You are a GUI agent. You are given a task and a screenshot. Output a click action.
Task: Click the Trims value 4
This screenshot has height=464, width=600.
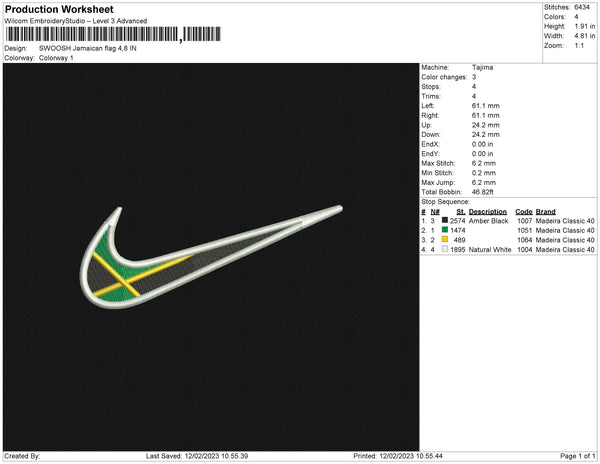[x=474, y=96]
